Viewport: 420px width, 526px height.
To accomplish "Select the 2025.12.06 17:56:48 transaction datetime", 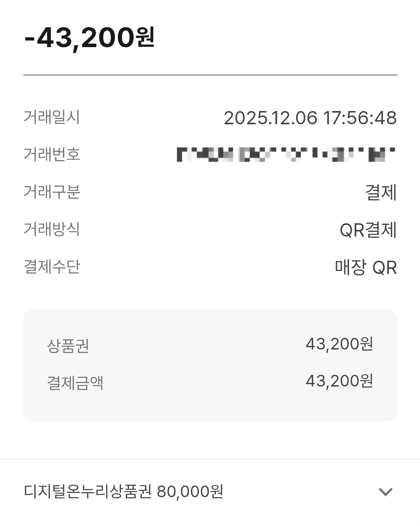I will [310, 118].
